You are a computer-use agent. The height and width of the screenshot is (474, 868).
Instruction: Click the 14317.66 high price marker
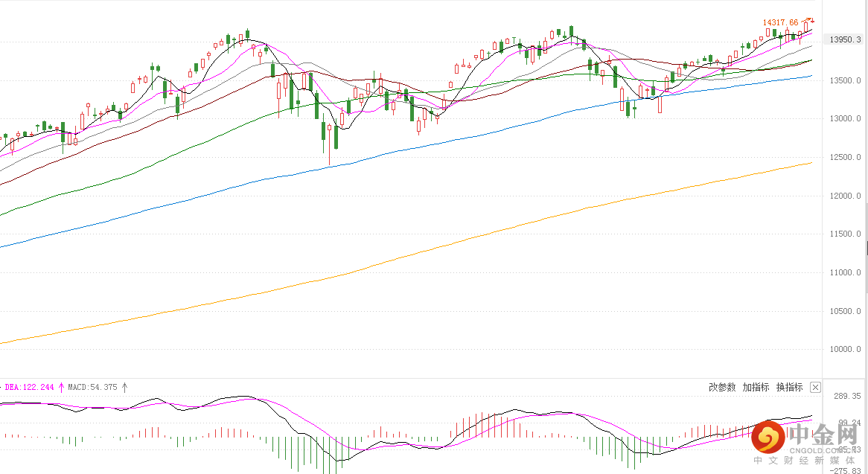pyautogui.click(x=780, y=23)
